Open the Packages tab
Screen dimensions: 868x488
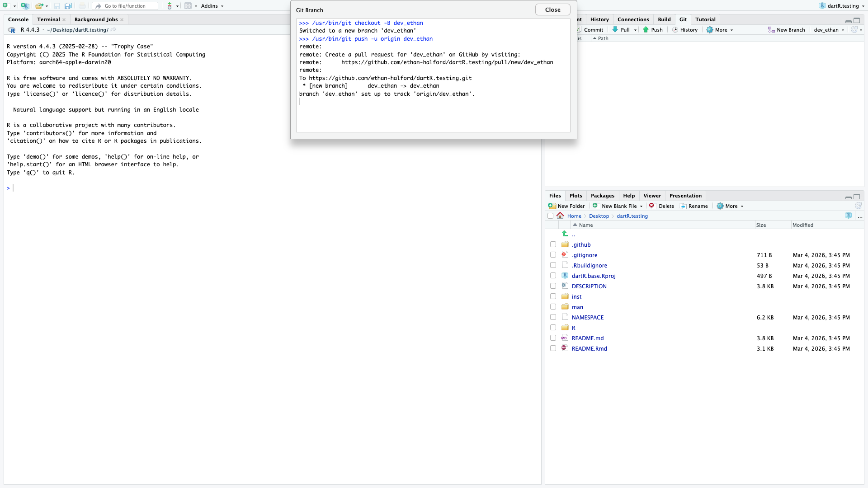pyautogui.click(x=602, y=196)
